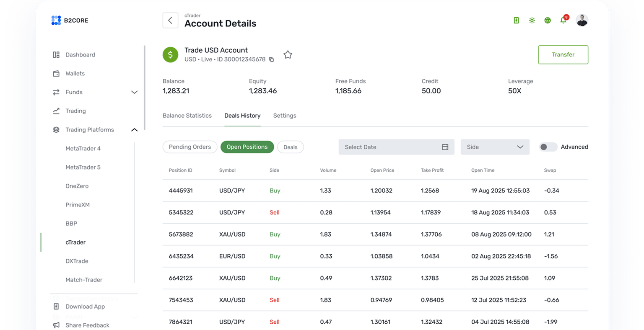This screenshot has height=330, width=644.
Task: Click the Balance value 1,283.21
Action: click(x=176, y=91)
